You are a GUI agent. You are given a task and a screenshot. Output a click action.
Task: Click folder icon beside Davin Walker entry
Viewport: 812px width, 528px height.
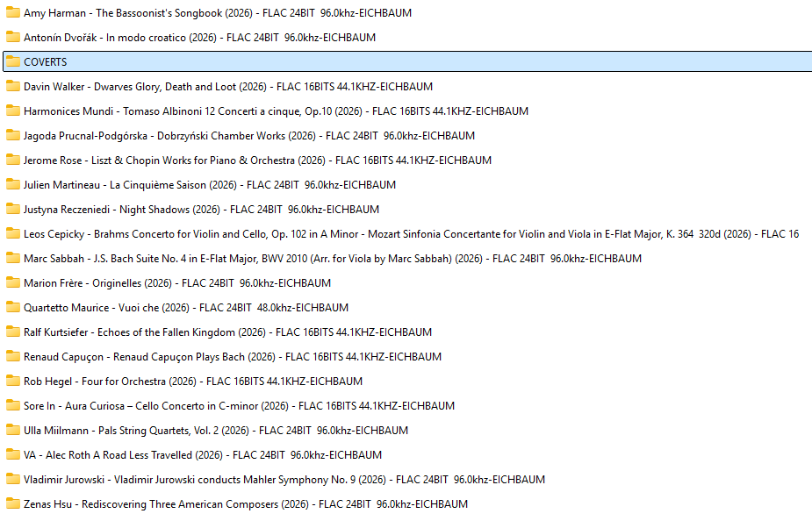pyautogui.click(x=12, y=87)
